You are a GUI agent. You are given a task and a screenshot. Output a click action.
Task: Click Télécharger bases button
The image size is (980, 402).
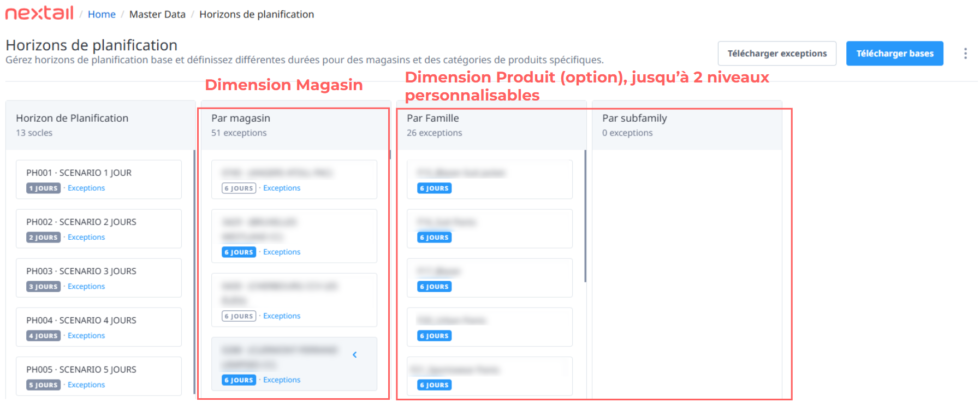click(895, 54)
